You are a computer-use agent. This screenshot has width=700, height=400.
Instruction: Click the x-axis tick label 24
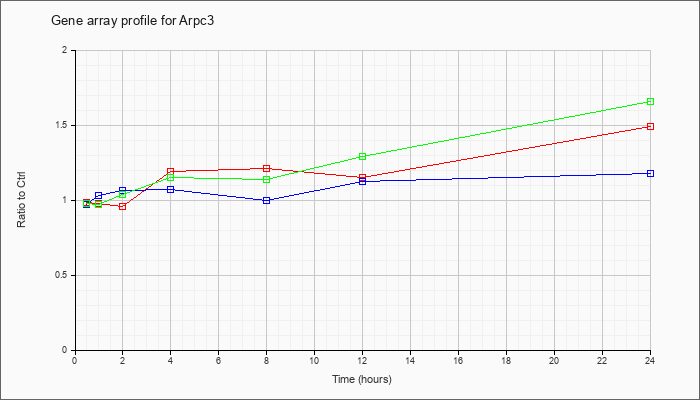(x=650, y=361)
